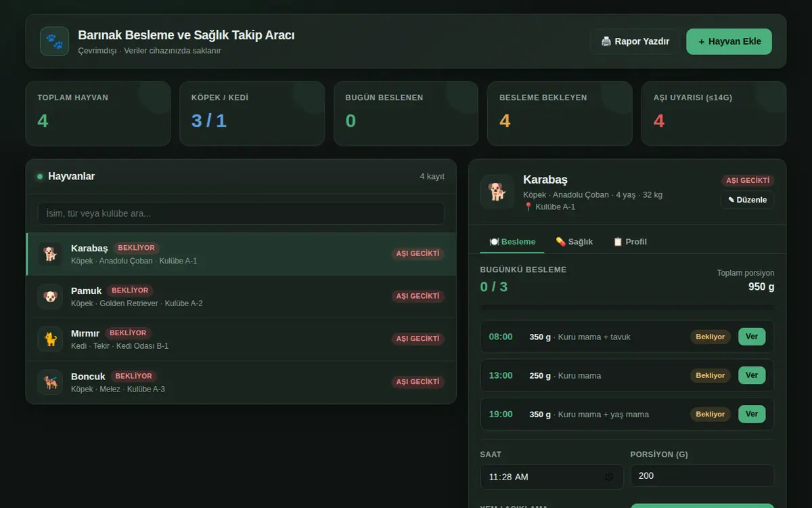Click the large Karabaş profile avatar
This screenshot has width=812, height=508.
[x=497, y=192]
